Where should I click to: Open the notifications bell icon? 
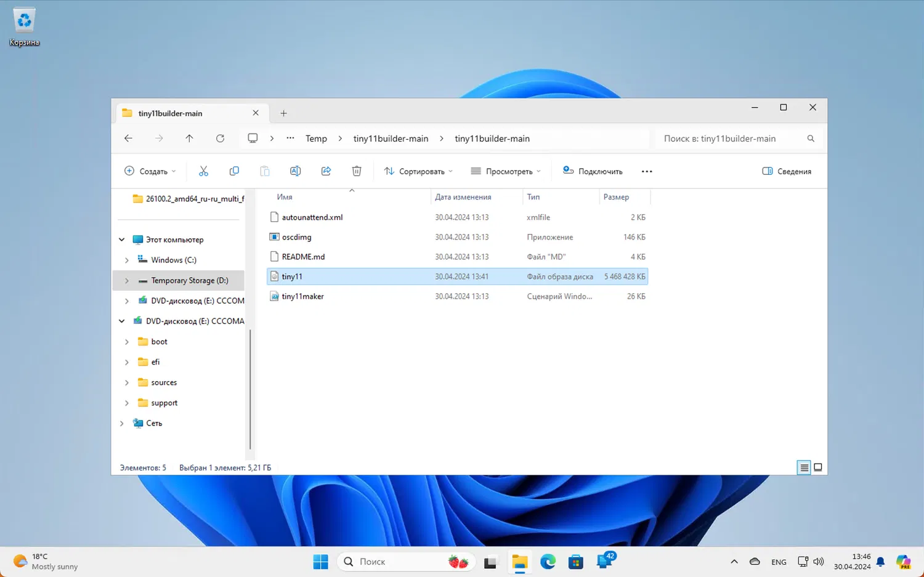881,562
